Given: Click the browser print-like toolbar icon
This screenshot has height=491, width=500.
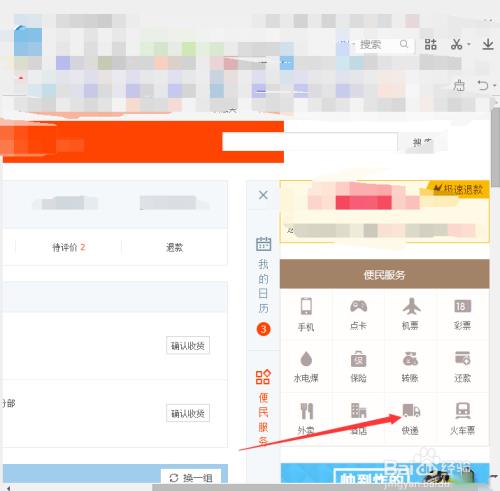Looking at the screenshot, I should pyautogui.click(x=459, y=85).
